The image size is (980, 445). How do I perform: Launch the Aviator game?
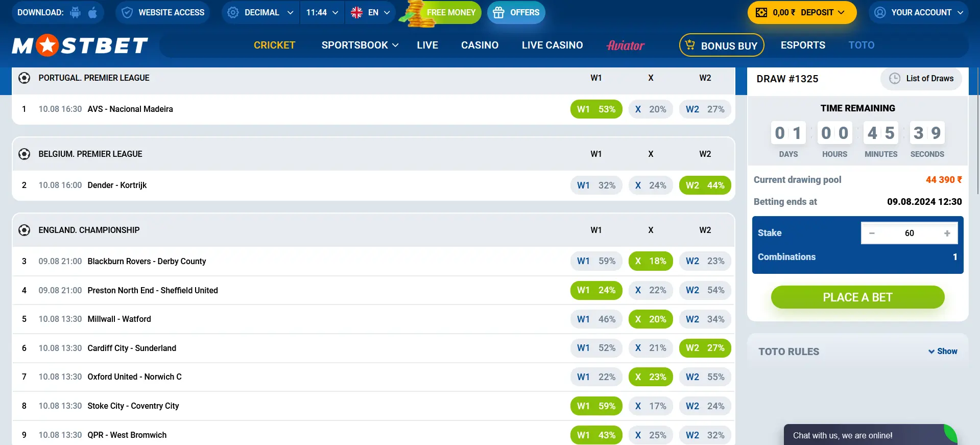[626, 45]
